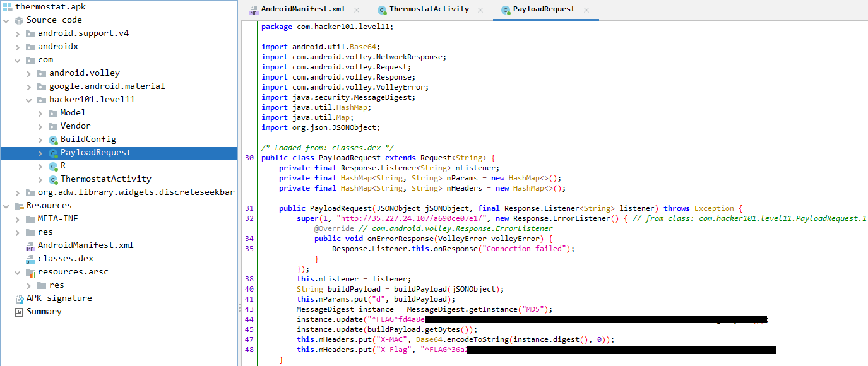
Task: Click the APK signature key icon
Action: tap(18, 298)
